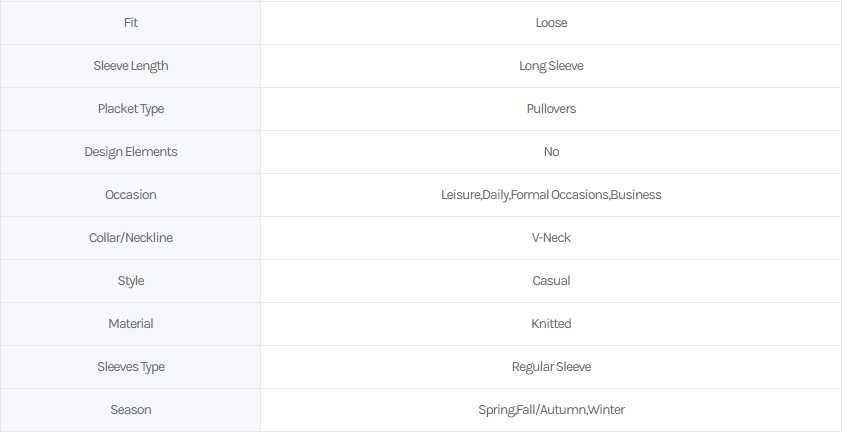
Task: Click the Season label cell
Action: [131, 410]
